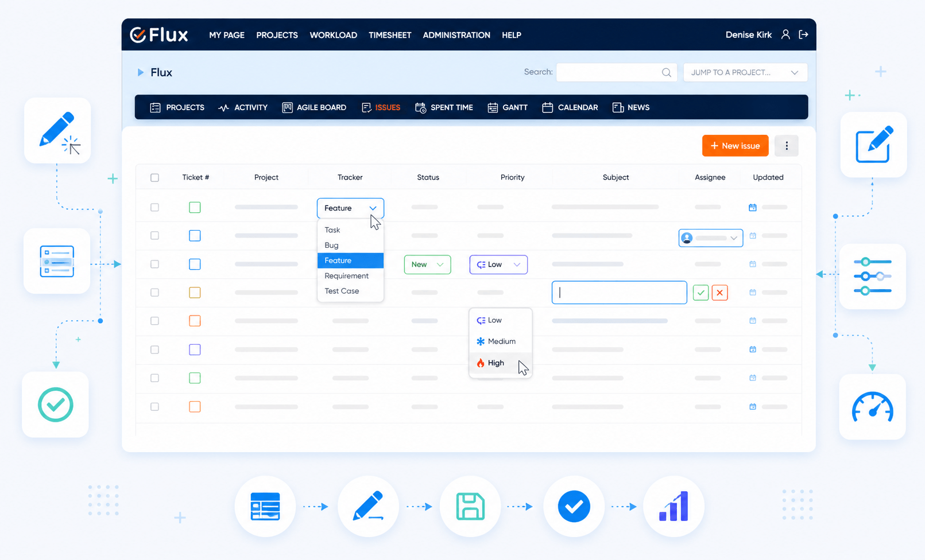The height and width of the screenshot is (560, 925).
Task: Choose Medium in priority list
Action: (501, 341)
